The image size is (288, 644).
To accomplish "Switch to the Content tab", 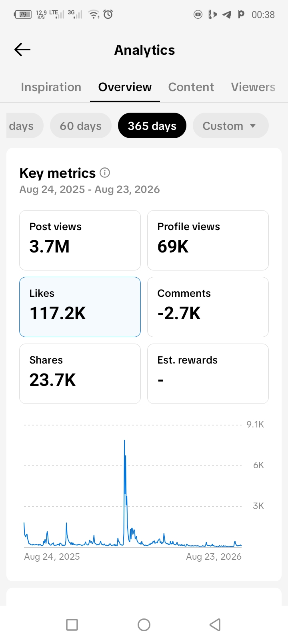I will coord(191,87).
